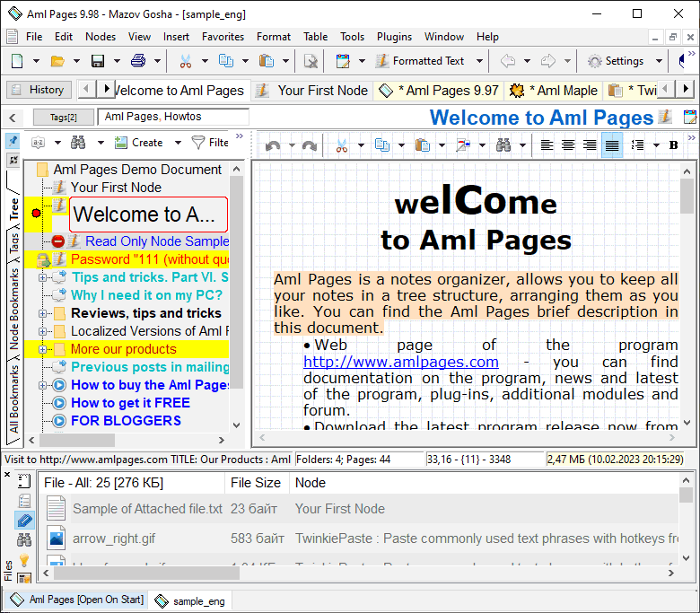Viewport: 700px width, 613px height.
Task: Open the http://www.amlpages.com hyperlink
Action: [401, 362]
